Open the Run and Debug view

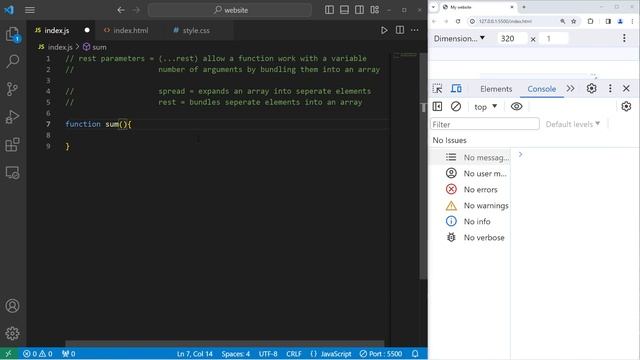point(13,117)
